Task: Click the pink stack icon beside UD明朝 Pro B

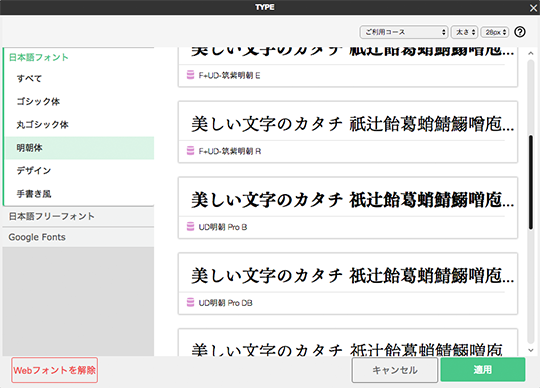Action: tap(190, 227)
